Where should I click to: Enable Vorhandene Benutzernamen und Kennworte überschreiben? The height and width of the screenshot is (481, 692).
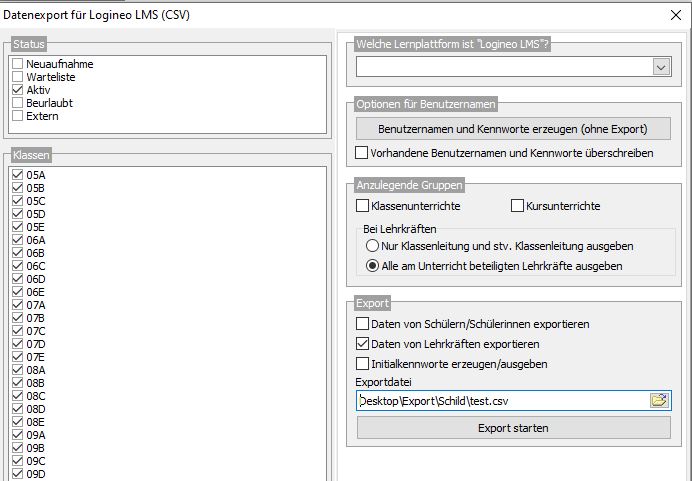click(361, 153)
